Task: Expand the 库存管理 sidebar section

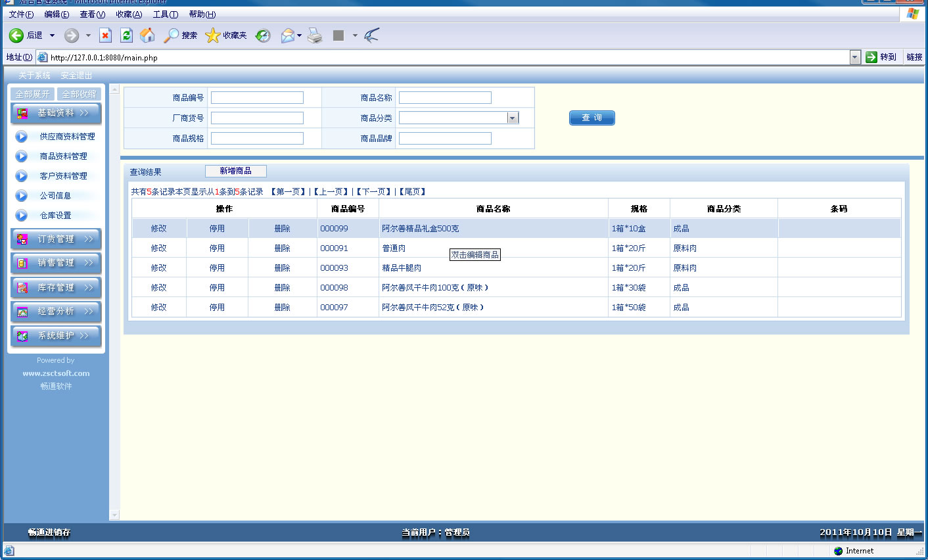Action: tap(56, 288)
